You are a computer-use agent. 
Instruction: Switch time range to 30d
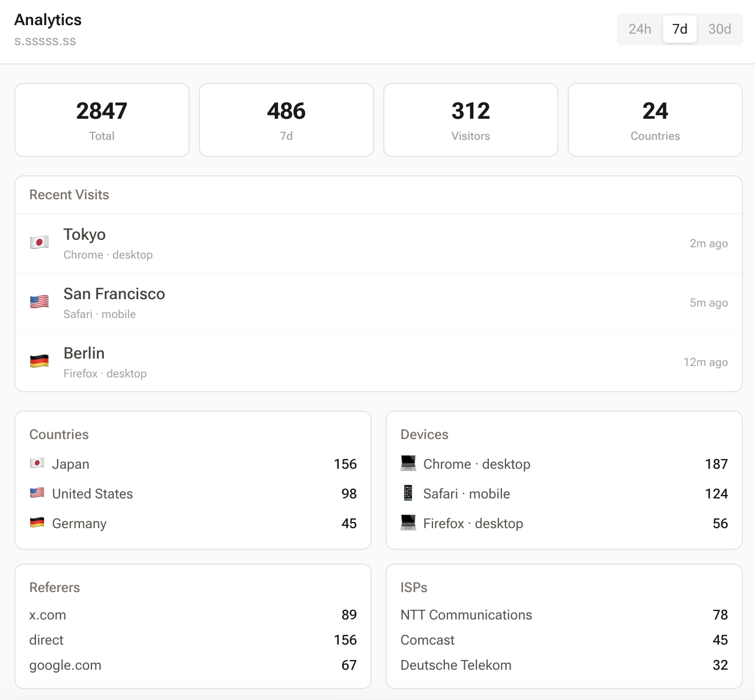point(720,29)
